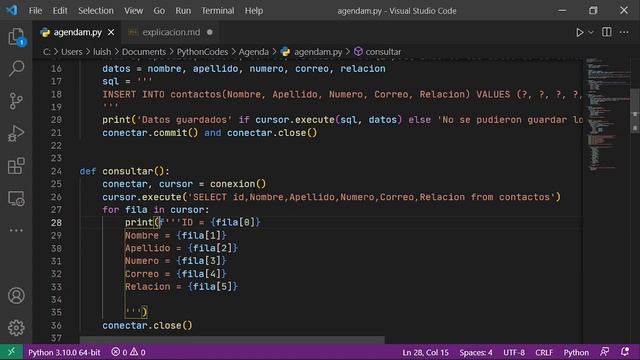Expand the run options dropdown arrow
The image size is (640, 360).
591,32
